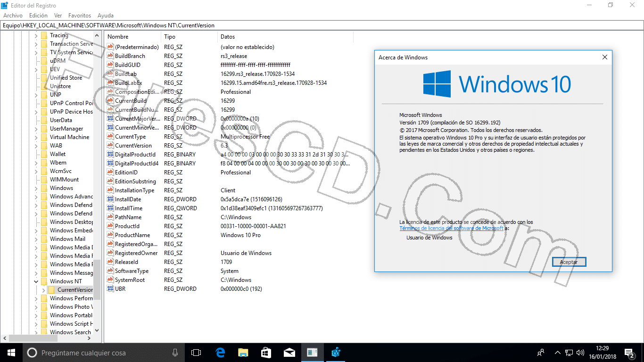Select the DigitalProductId binary value icon

click(x=110, y=155)
